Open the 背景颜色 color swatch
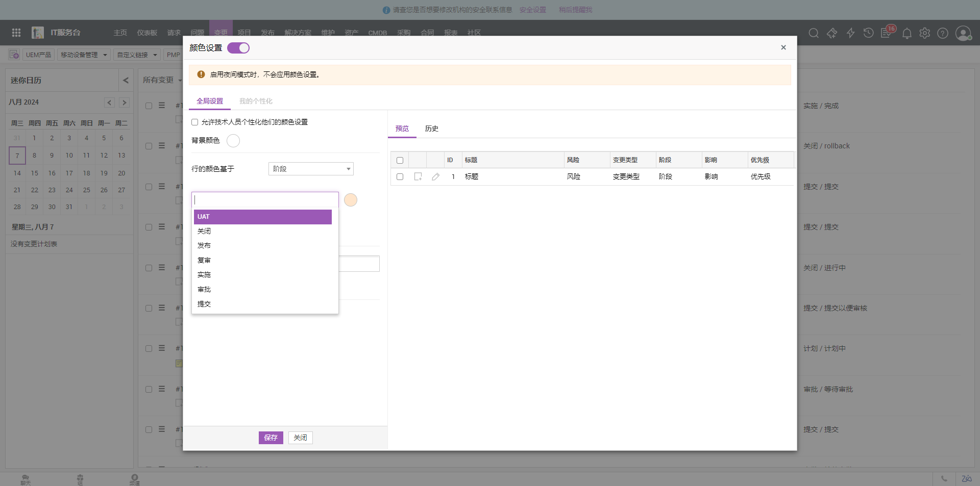 (x=233, y=141)
